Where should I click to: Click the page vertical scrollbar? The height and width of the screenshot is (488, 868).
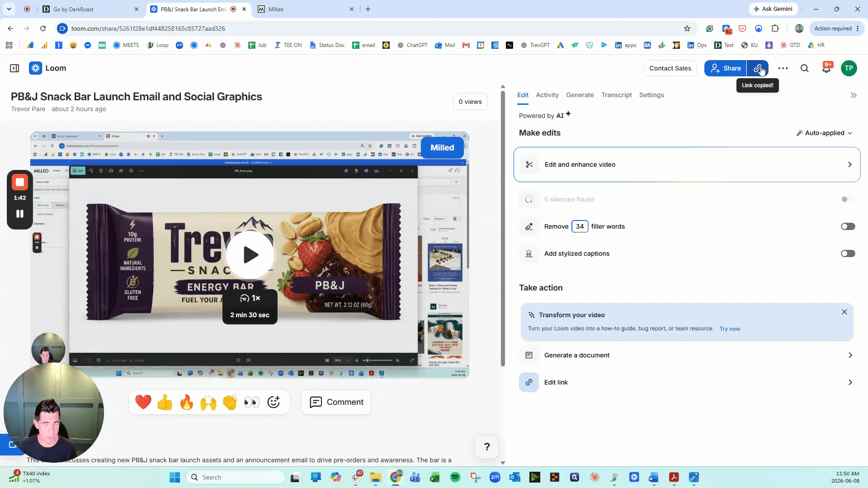click(503, 228)
